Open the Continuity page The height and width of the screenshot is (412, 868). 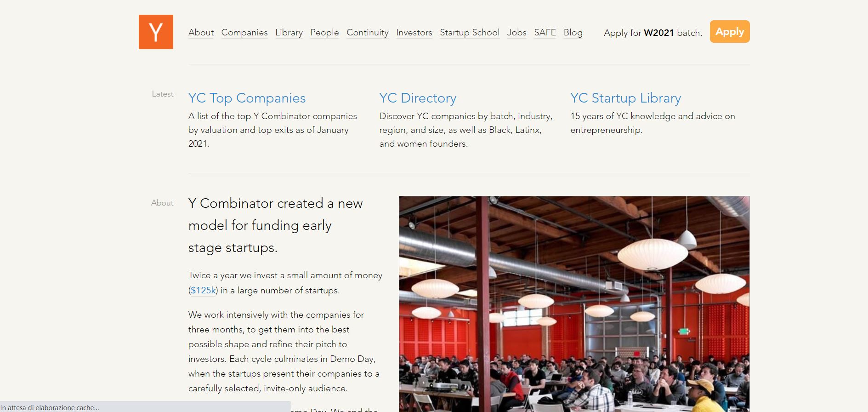pyautogui.click(x=368, y=33)
